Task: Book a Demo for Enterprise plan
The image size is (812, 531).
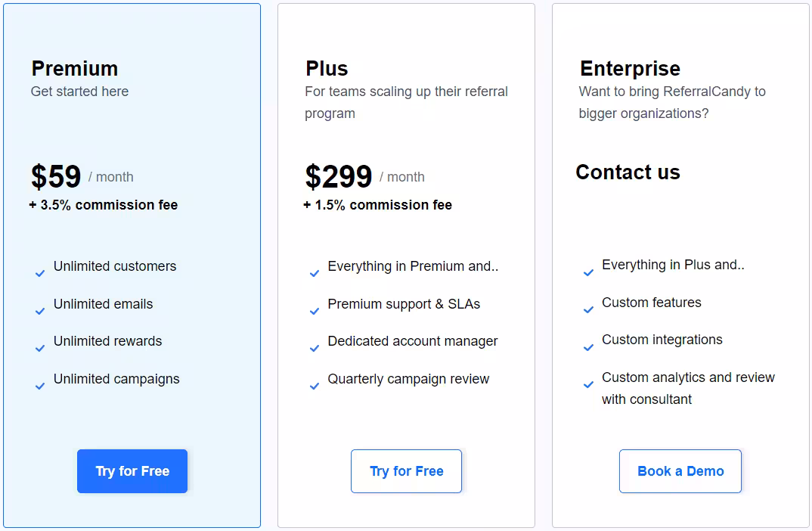Action: (x=680, y=471)
